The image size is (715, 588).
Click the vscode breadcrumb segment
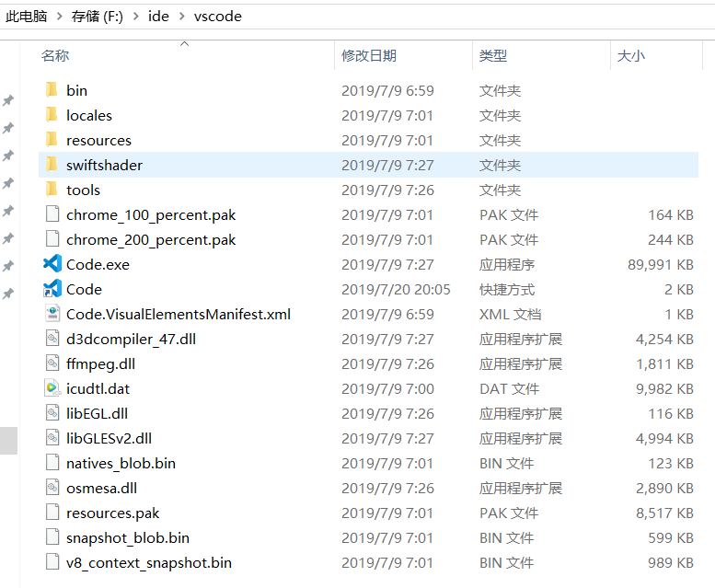pyautogui.click(x=217, y=17)
